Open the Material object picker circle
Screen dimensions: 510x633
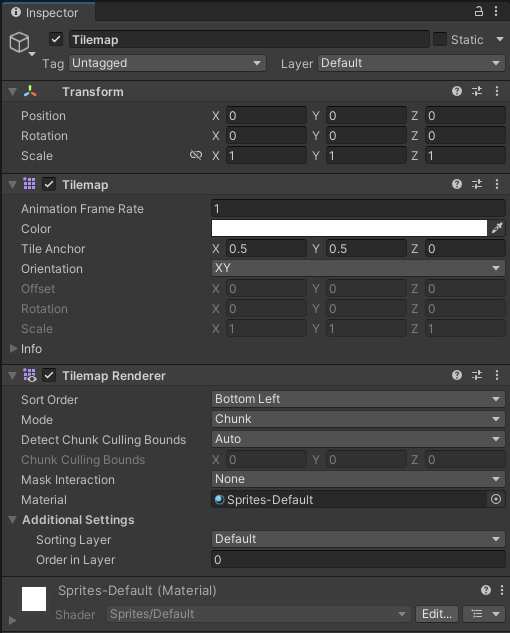point(496,499)
